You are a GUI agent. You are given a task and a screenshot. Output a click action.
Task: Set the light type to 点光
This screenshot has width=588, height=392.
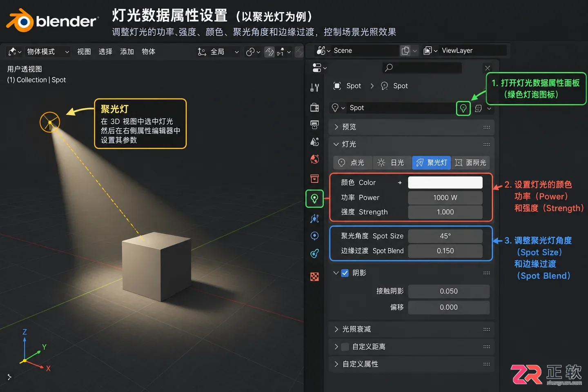[x=353, y=163]
